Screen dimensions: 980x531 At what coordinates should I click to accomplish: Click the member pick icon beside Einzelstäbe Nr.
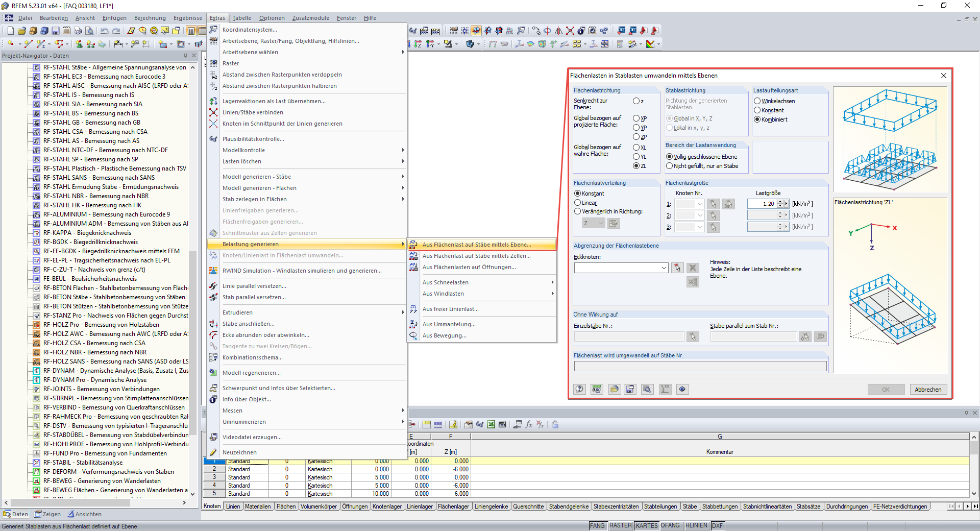pyautogui.click(x=693, y=336)
